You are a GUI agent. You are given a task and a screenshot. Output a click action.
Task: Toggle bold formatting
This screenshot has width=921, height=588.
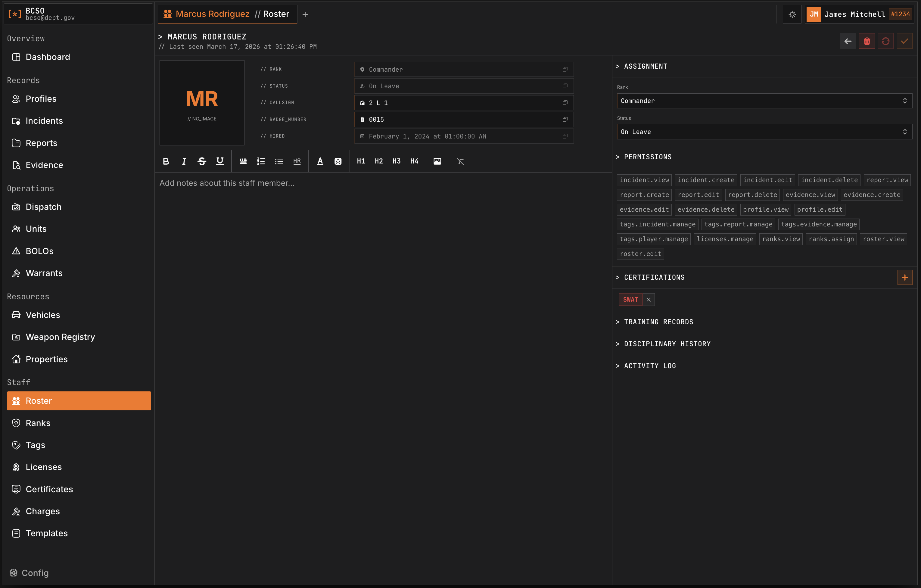point(166,161)
